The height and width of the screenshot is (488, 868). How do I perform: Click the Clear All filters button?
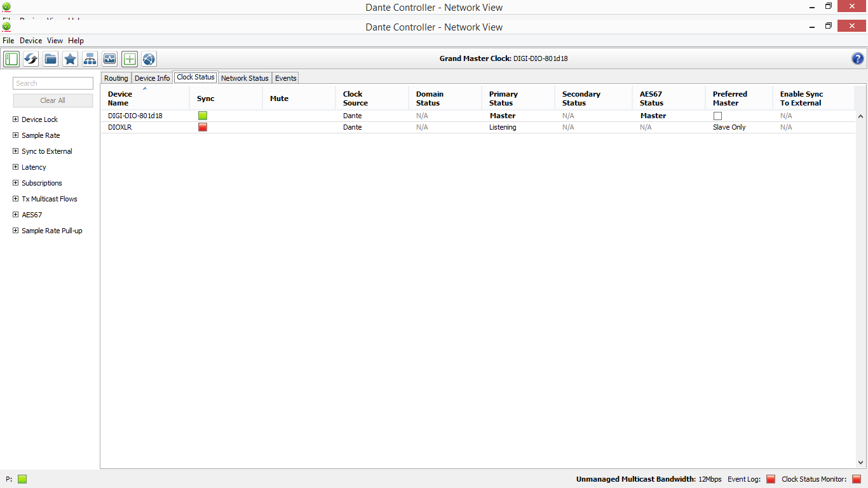coord(53,100)
